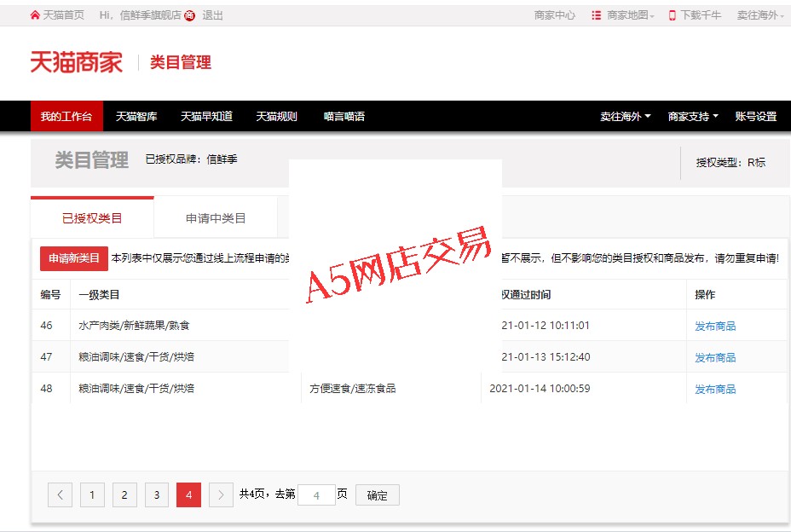Click the 天猫商家 logo
791x532 pixels.
click(x=77, y=62)
